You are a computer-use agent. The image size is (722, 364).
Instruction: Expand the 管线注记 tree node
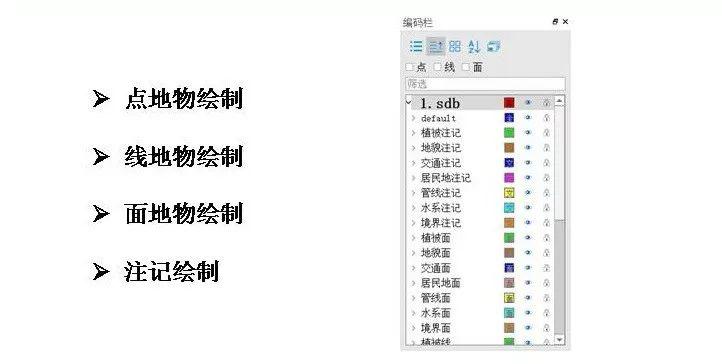413,193
